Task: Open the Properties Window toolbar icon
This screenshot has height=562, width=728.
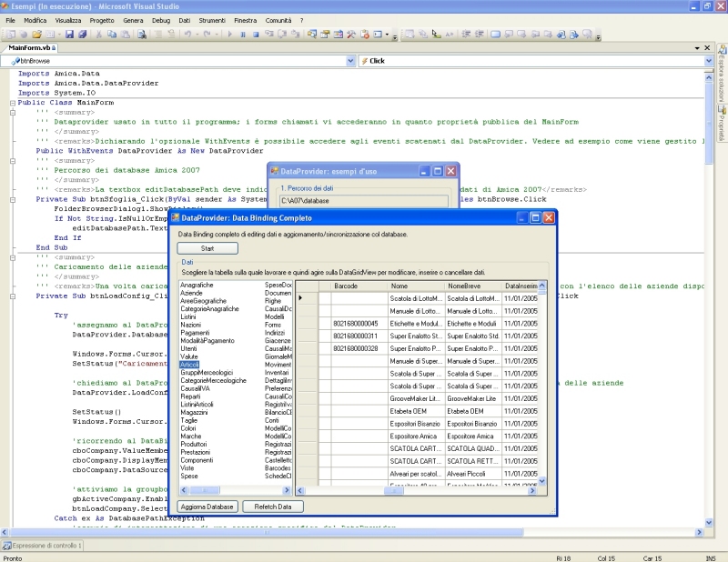Action: pyautogui.click(x=325, y=35)
